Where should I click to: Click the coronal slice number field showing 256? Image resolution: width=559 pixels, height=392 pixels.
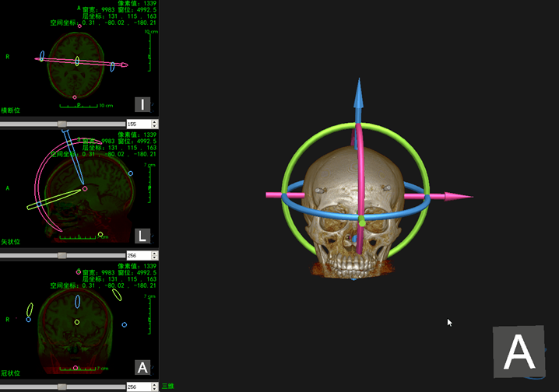pos(139,387)
